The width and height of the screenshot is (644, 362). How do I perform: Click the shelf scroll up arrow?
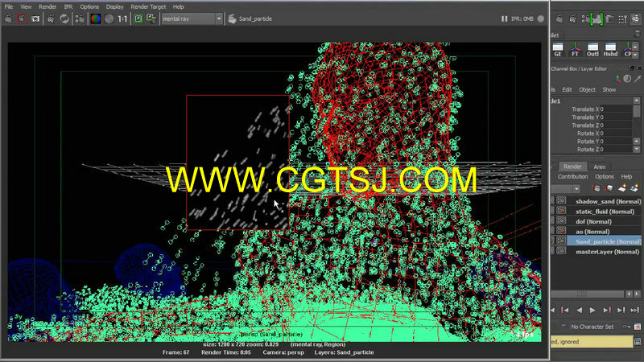click(635, 47)
